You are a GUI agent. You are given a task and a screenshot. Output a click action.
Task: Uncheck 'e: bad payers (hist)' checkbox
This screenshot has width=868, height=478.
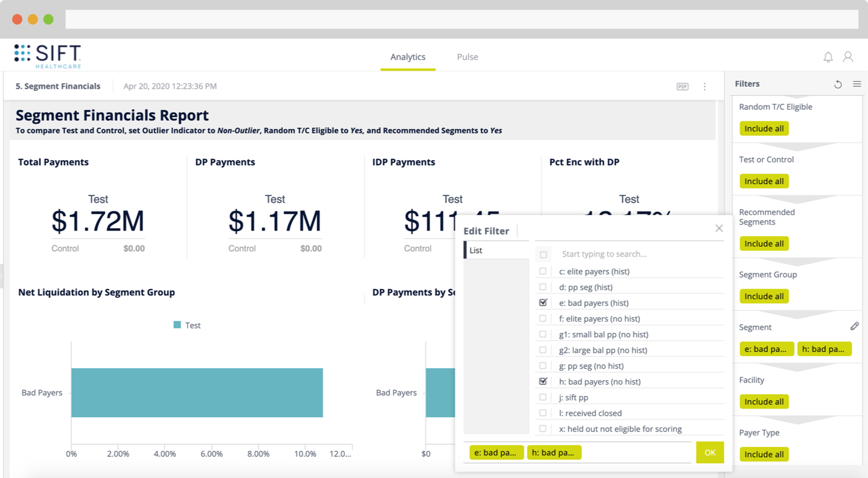543,302
